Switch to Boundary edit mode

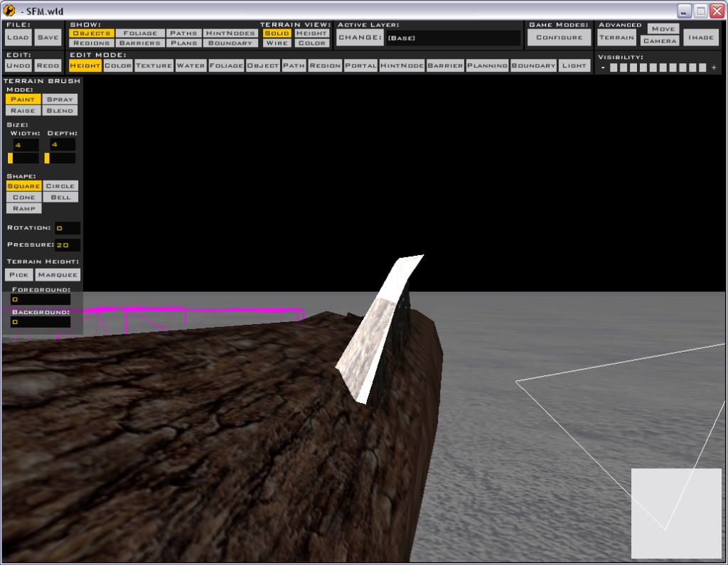pyautogui.click(x=533, y=65)
